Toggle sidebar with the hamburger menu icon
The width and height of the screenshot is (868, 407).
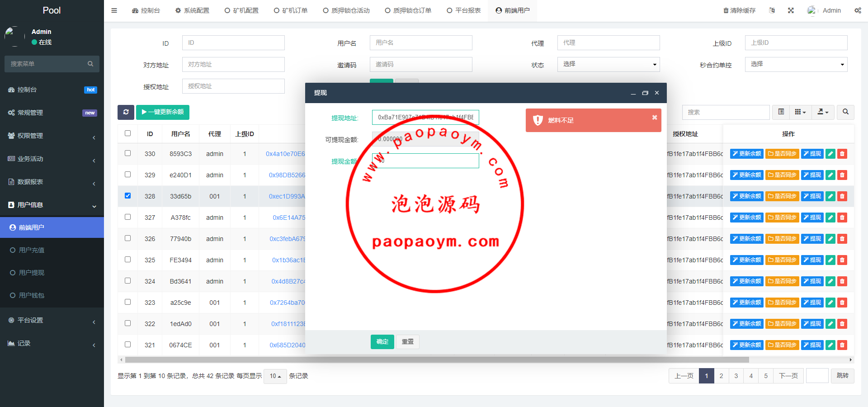(114, 10)
